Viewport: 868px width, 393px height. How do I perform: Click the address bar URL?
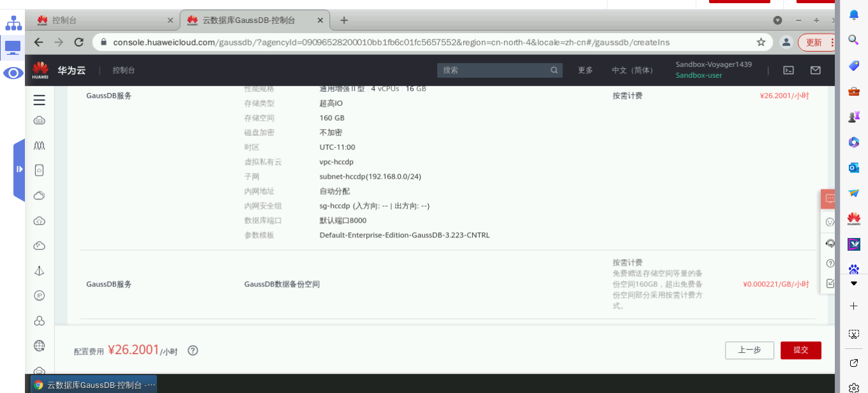[391, 42]
